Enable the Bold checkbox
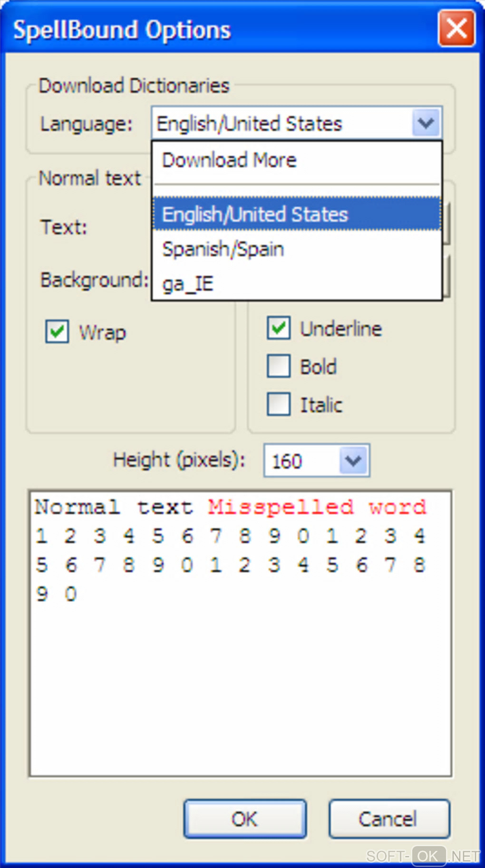Viewport: 485px width, 868px height. [279, 366]
